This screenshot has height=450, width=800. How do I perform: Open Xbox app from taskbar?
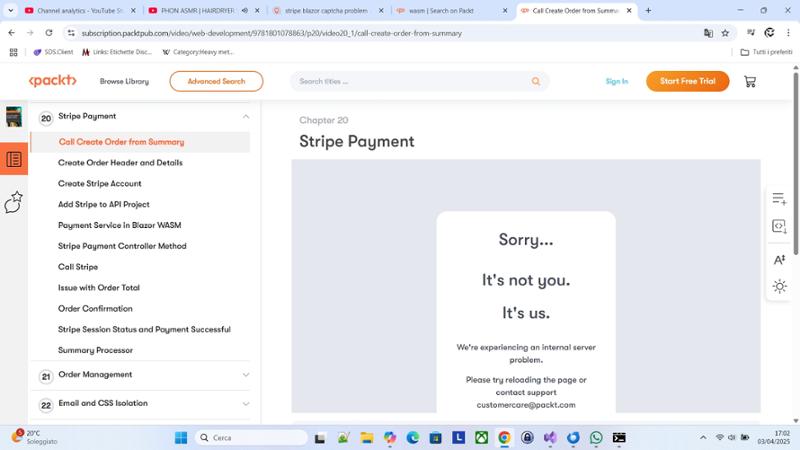pos(481,438)
